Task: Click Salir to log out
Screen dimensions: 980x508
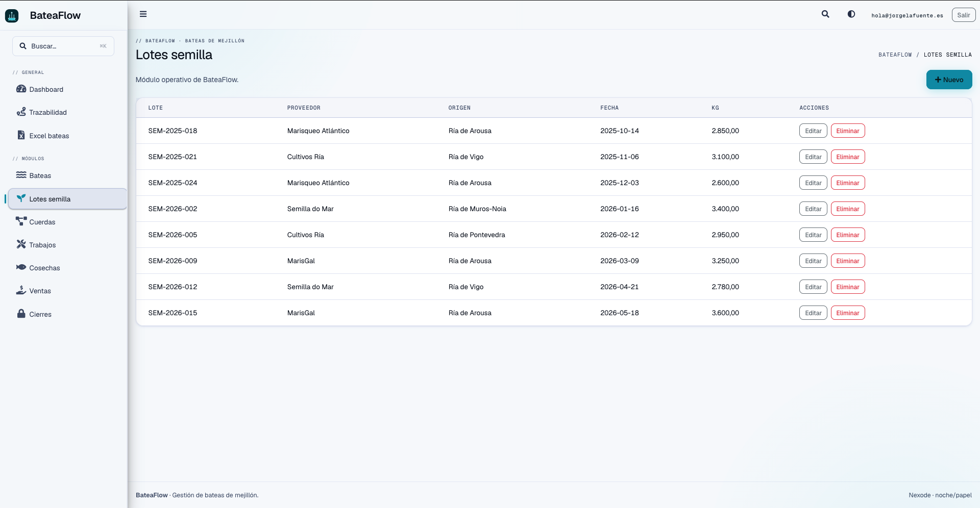Action: pyautogui.click(x=963, y=15)
